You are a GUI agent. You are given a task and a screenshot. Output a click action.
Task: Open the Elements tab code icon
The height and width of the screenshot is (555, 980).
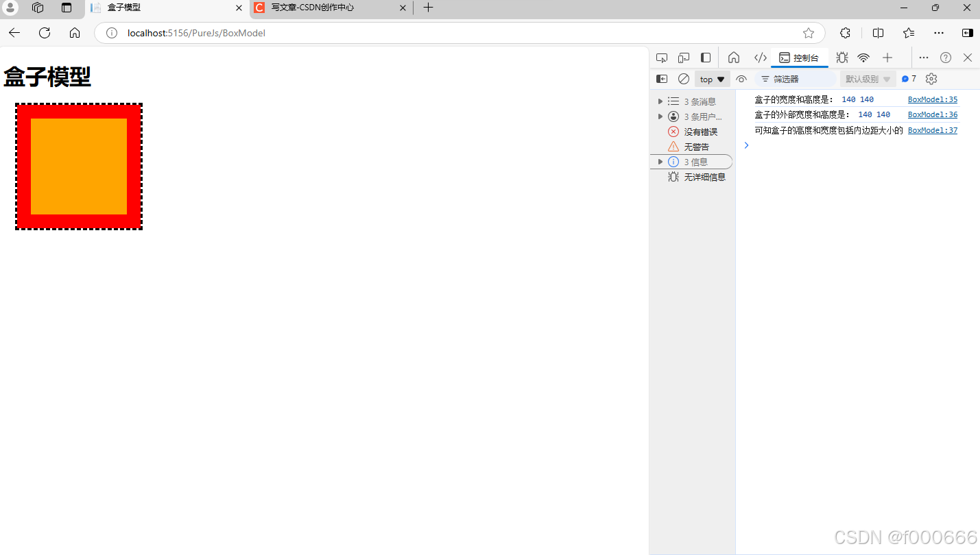pyautogui.click(x=760, y=58)
